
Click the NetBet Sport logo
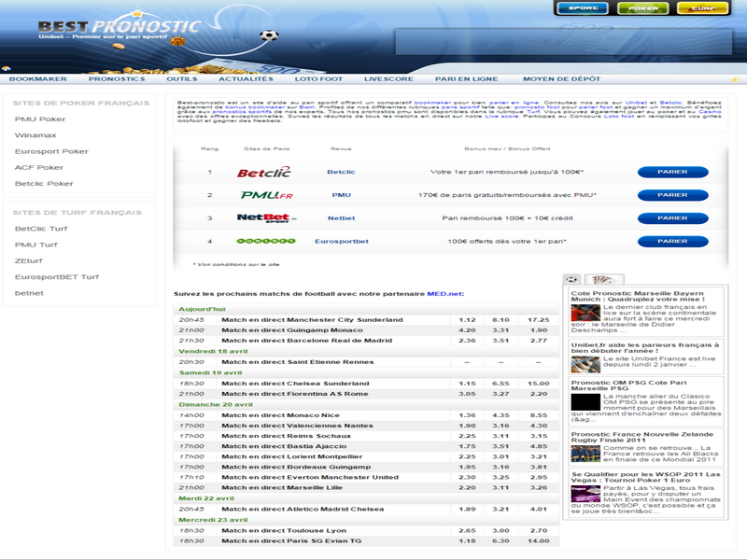pos(267,217)
